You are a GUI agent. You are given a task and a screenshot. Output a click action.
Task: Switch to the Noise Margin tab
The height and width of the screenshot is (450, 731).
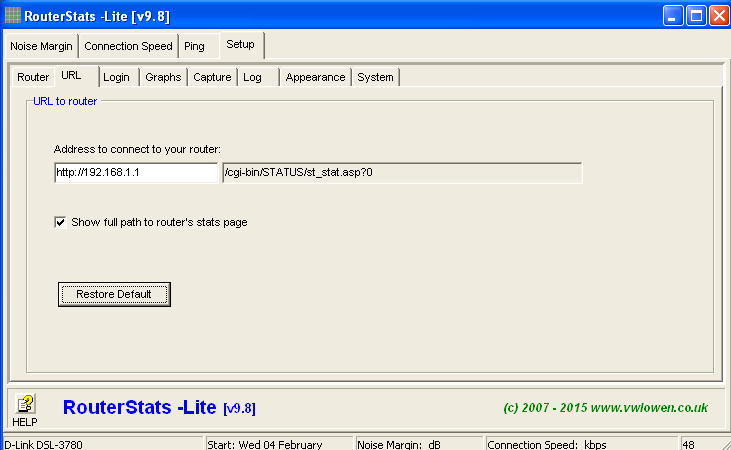click(x=41, y=46)
